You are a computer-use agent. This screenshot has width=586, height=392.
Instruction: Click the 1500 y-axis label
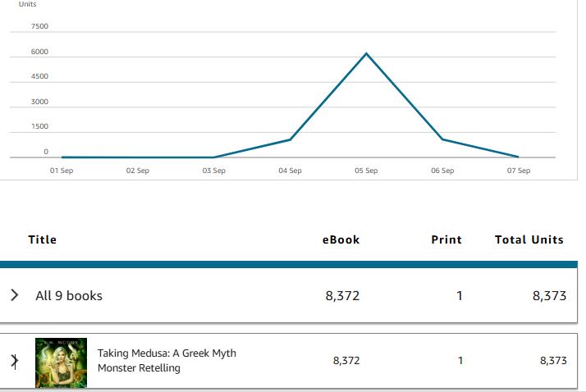point(39,126)
